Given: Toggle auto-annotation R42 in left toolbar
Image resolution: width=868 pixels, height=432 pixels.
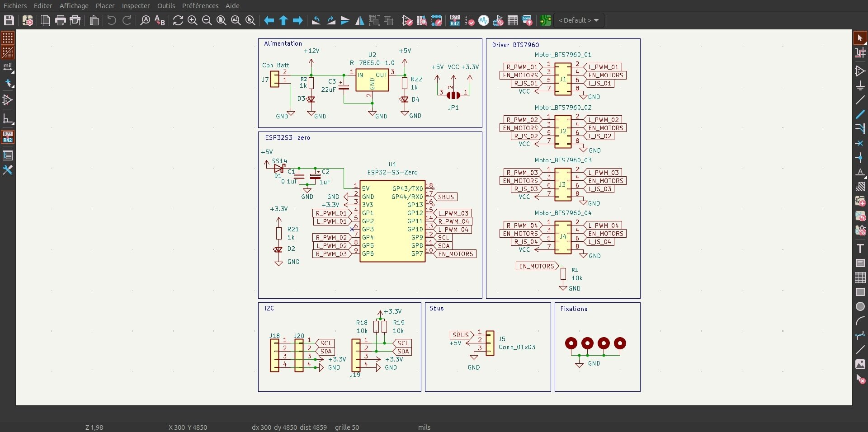Looking at the screenshot, I should [8, 136].
